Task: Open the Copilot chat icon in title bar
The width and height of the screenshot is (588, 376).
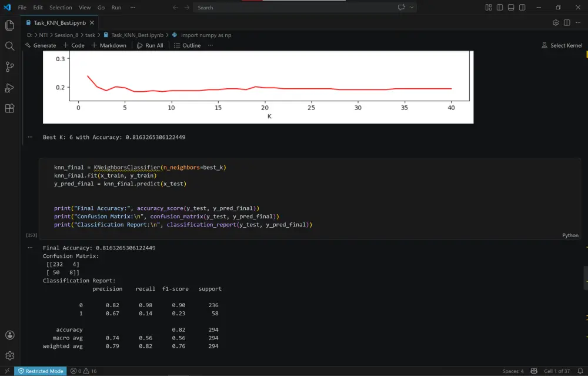Action: click(x=401, y=7)
